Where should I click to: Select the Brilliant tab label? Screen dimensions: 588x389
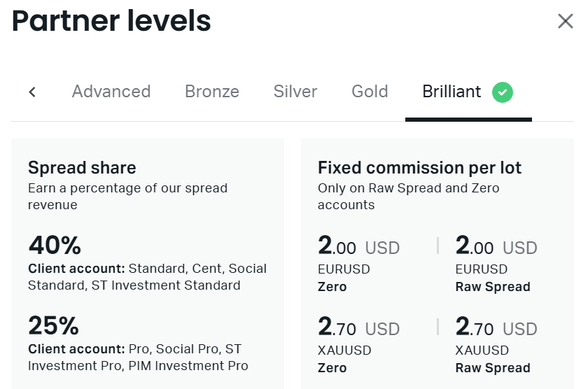click(451, 92)
